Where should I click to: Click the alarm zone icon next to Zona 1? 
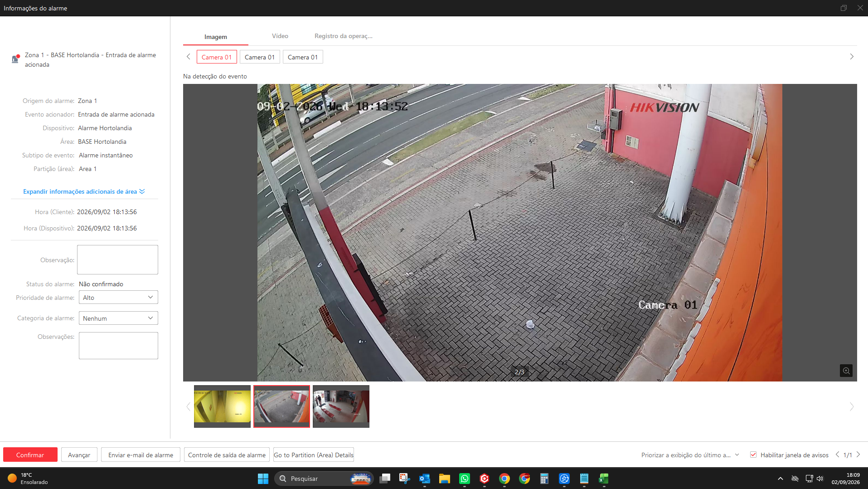click(15, 59)
